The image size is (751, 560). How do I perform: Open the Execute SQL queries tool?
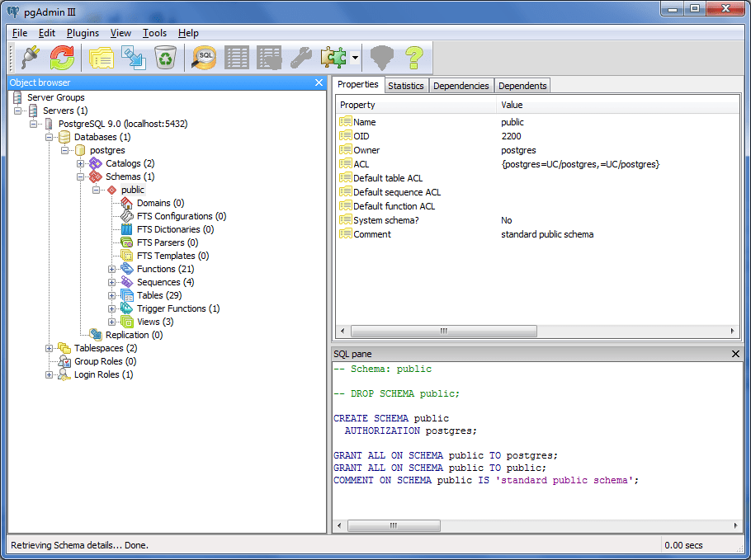[x=202, y=58]
